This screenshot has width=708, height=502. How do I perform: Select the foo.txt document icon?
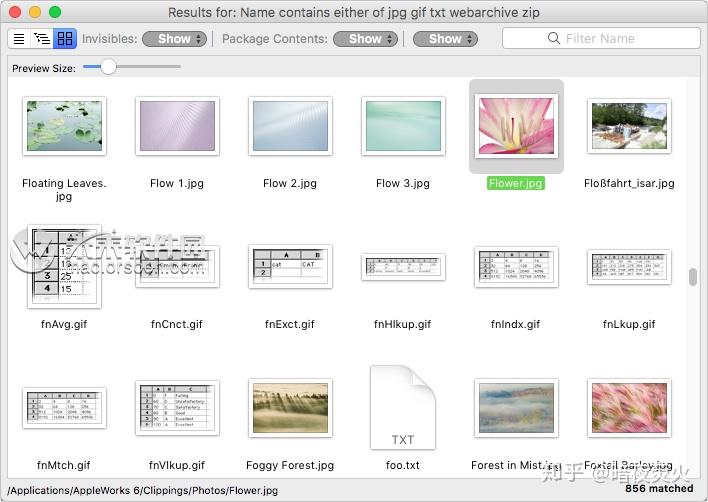point(403,408)
